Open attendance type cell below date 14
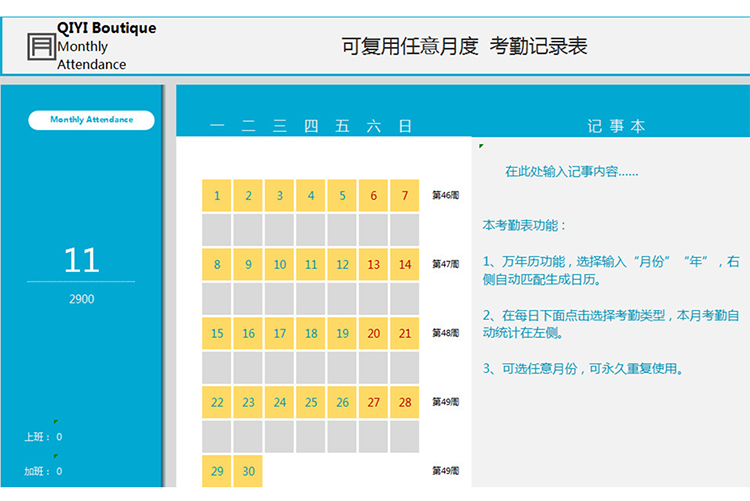The height and width of the screenshot is (501, 750). [x=404, y=299]
